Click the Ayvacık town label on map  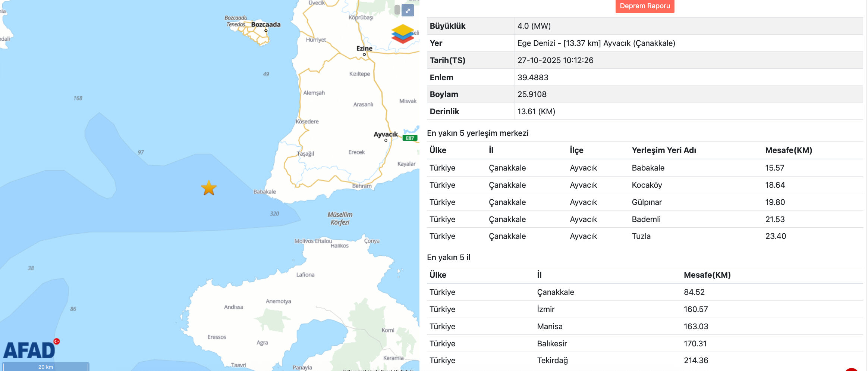(x=386, y=134)
